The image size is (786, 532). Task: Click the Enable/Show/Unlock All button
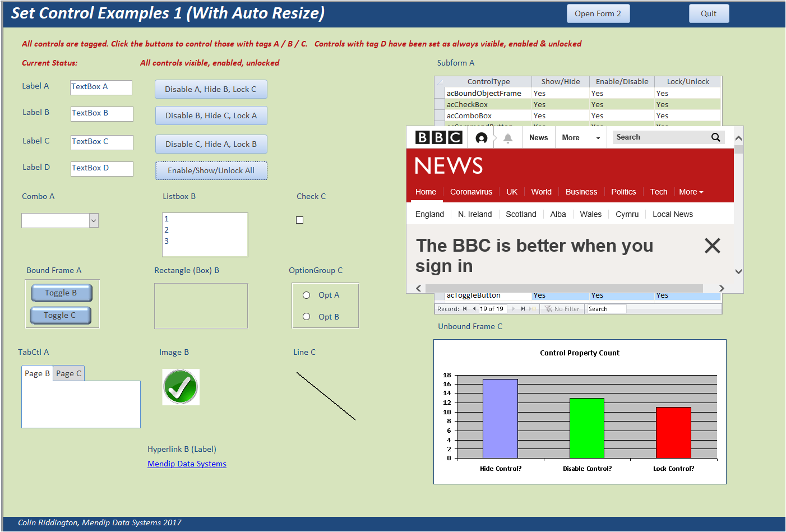point(211,170)
